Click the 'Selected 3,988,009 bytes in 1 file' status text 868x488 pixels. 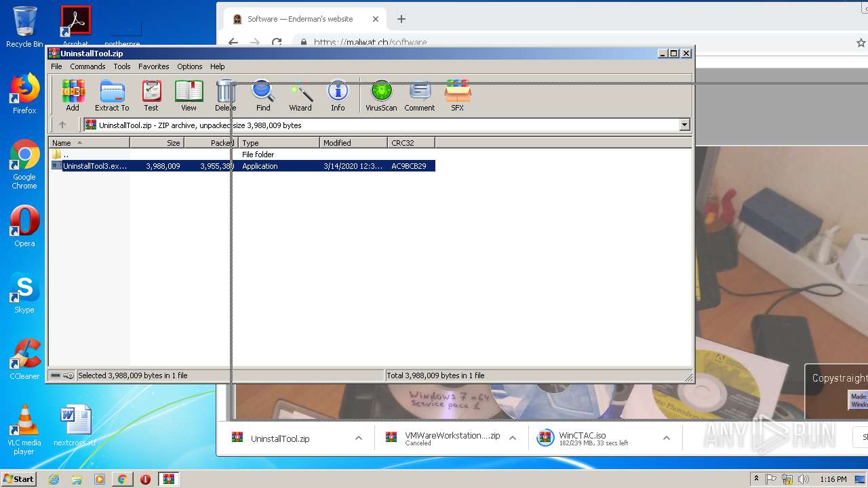tap(132, 375)
